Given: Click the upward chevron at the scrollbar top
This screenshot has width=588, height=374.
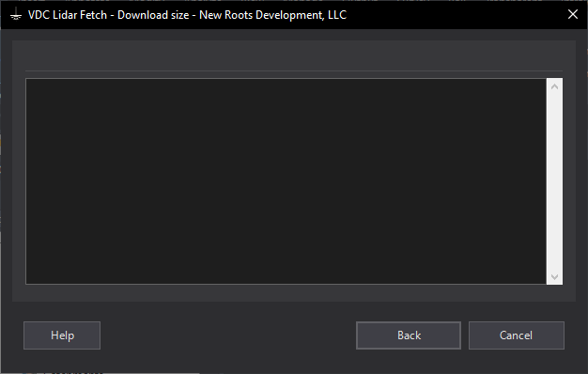Looking at the screenshot, I should (554, 86).
